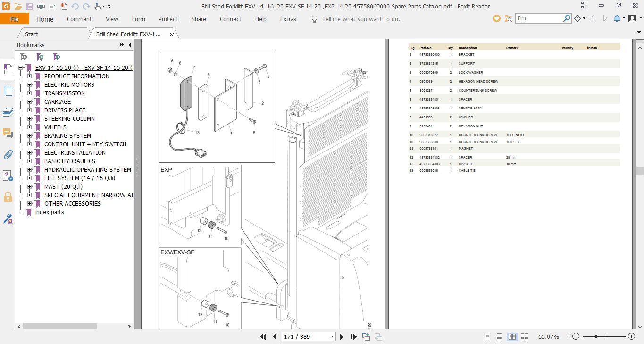Open the Layers panel icon
The height and width of the screenshot is (344, 644).
pos(8,112)
